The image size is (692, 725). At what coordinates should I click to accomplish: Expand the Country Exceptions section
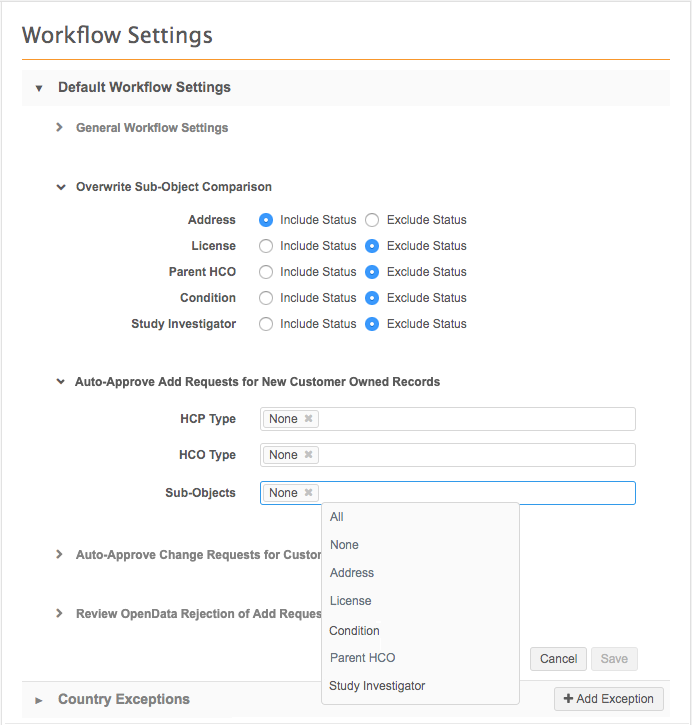(x=39, y=700)
